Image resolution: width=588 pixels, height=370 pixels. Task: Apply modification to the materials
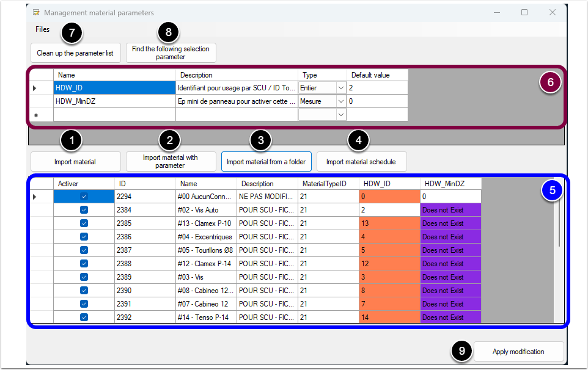[x=518, y=351]
